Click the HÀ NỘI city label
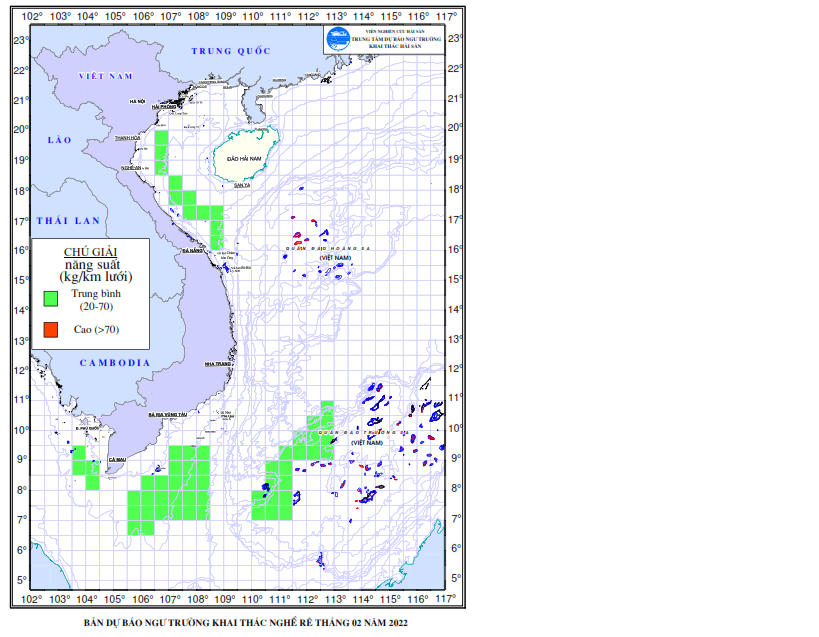 click(137, 101)
